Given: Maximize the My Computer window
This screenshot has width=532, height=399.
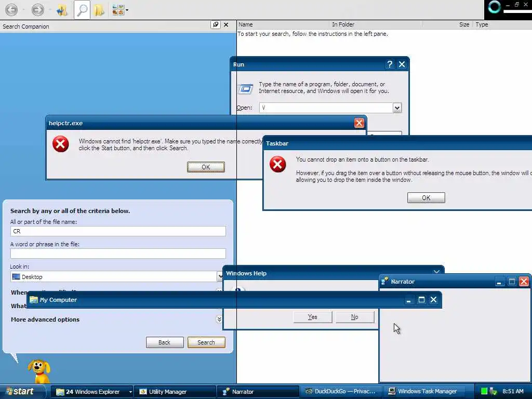Looking at the screenshot, I should 421,300.
